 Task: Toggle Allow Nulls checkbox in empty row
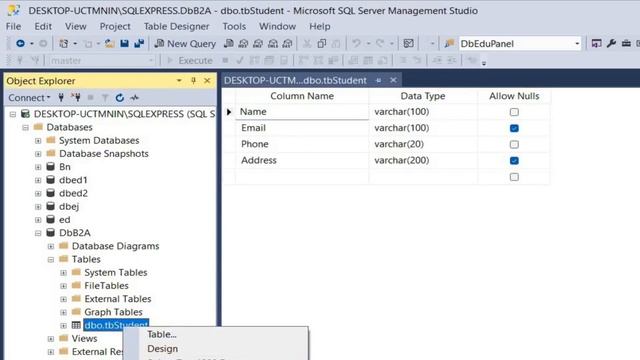(x=514, y=177)
